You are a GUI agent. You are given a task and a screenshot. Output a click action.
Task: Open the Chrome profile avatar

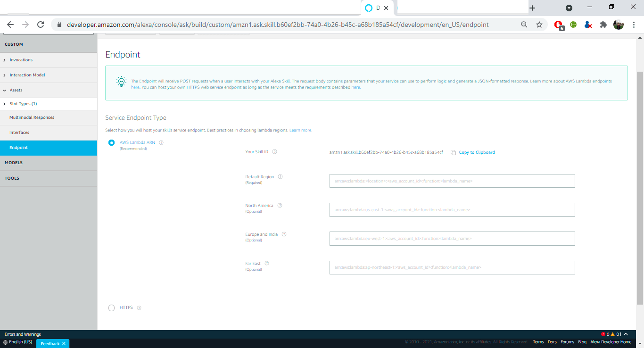(619, 25)
